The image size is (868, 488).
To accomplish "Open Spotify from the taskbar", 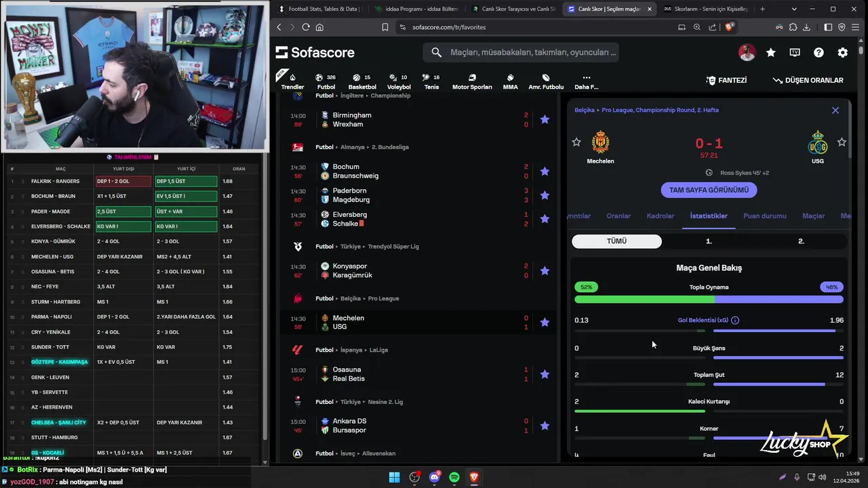I will [x=454, y=477].
